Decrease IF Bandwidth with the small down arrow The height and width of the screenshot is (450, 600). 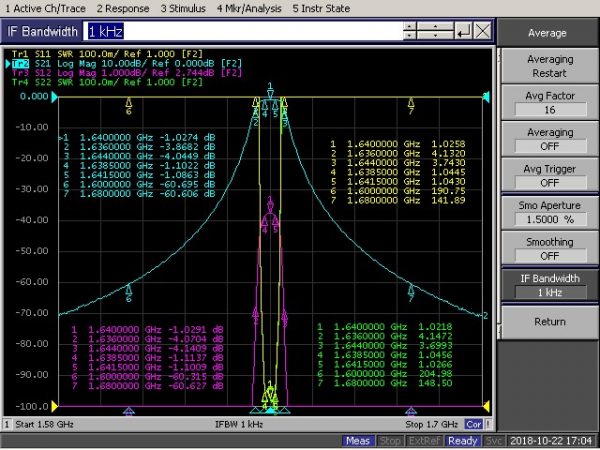coord(409,36)
